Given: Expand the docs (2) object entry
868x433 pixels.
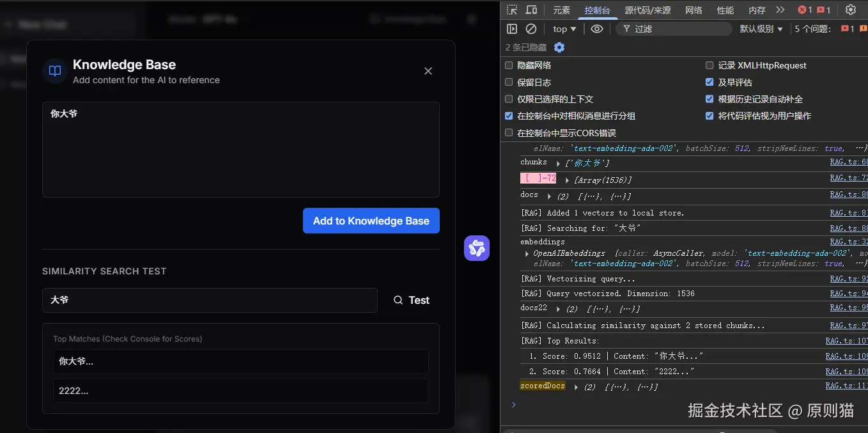Looking at the screenshot, I should 549,196.
